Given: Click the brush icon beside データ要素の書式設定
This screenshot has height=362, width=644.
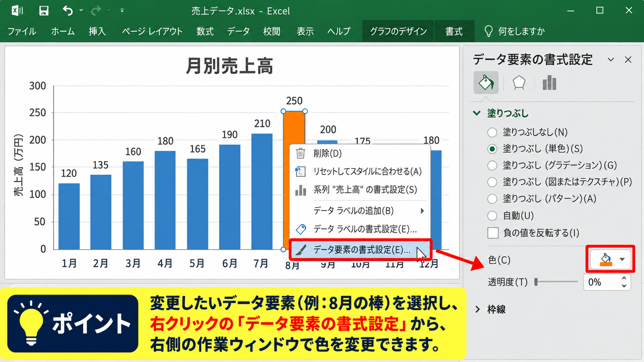Looking at the screenshot, I should point(301,250).
